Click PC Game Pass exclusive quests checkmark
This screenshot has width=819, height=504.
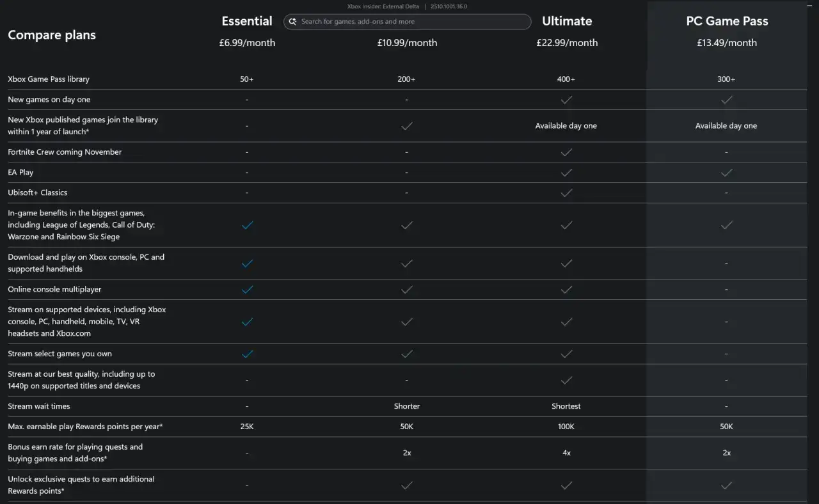pos(726,485)
